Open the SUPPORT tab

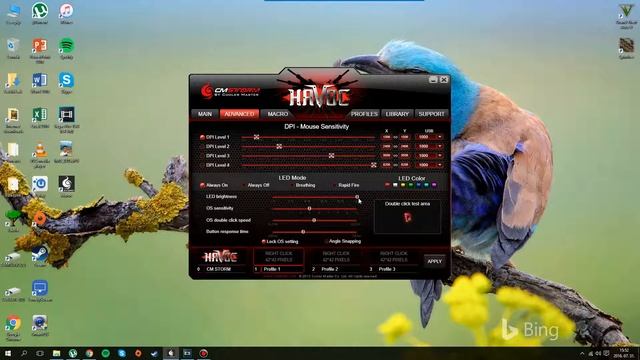(431, 114)
